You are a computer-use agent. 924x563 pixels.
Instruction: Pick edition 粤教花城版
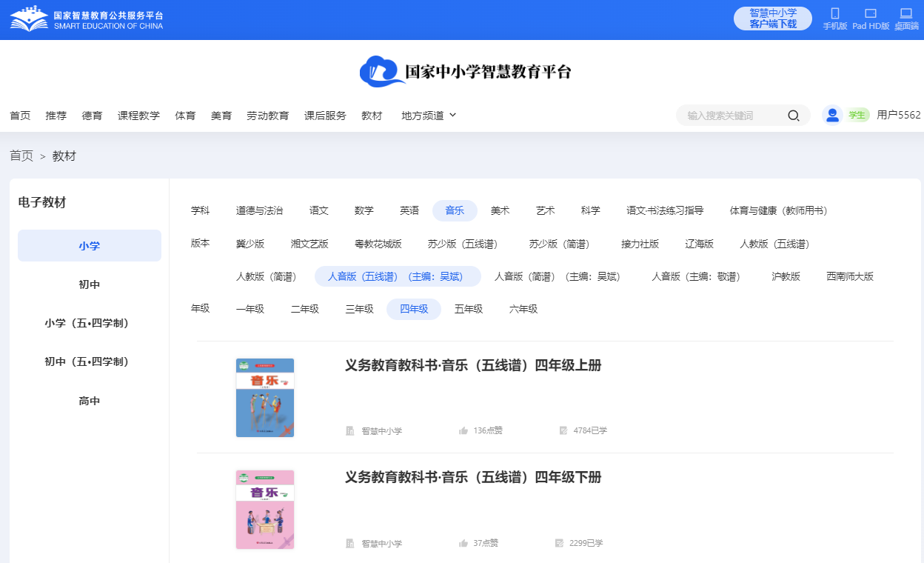(x=378, y=244)
